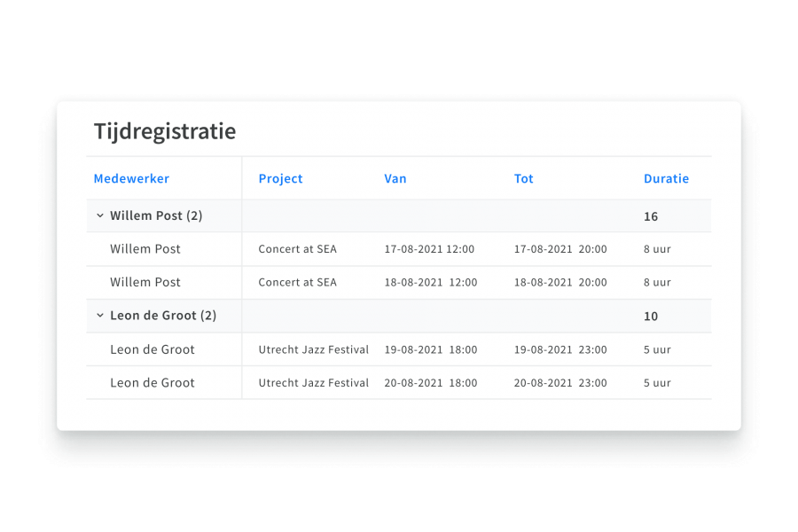This screenshot has width=798, height=532.
Task: Click the total of 16 uur for Willem Post
Action: point(651,215)
